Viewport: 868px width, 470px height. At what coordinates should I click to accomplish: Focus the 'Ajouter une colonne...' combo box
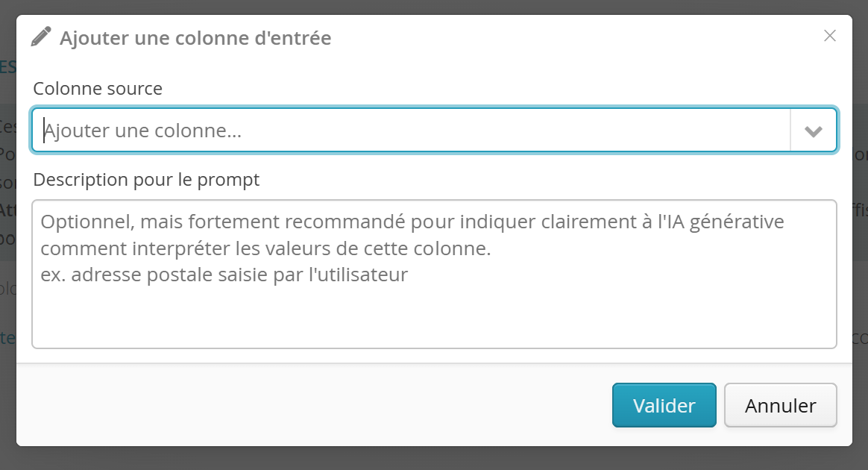click(x=411, y=130)
